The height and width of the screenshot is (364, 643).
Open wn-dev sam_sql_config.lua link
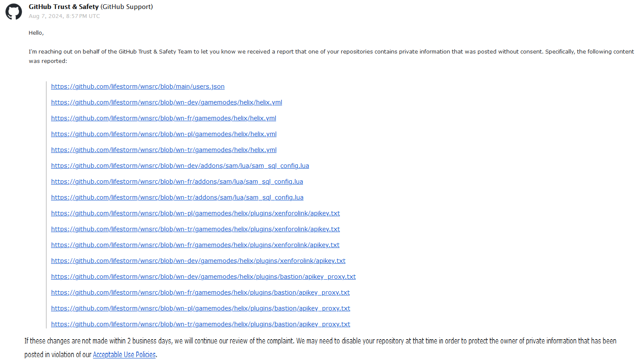[180, 166]
